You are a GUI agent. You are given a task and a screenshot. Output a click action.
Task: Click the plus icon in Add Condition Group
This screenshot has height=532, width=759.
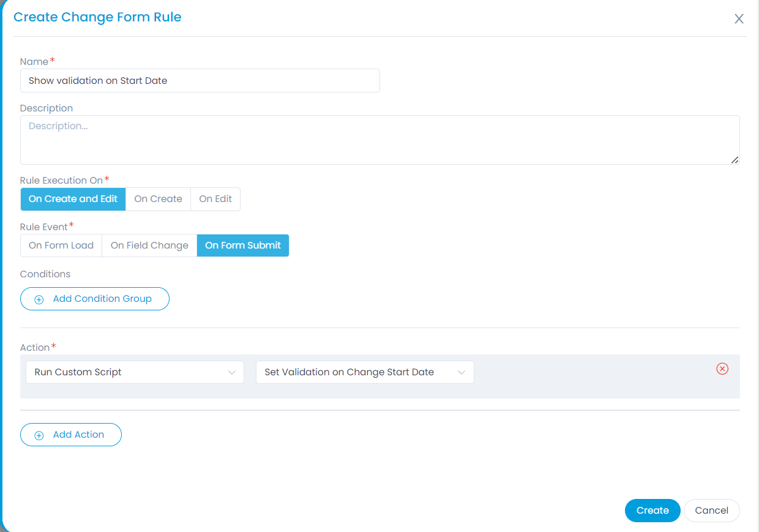[39, 299]
